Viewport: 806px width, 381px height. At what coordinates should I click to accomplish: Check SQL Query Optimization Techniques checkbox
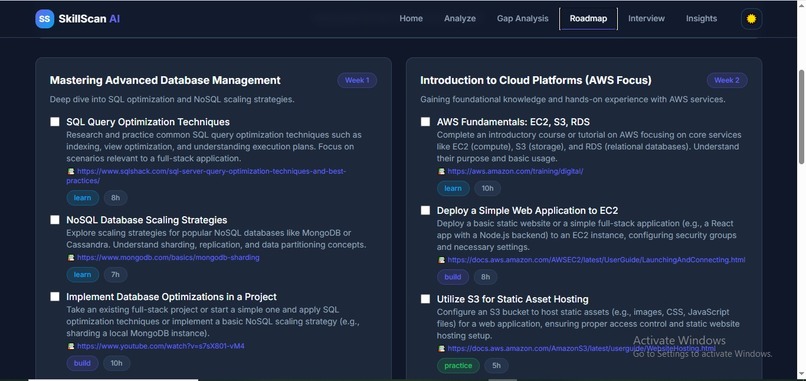(x=55, y=122)
